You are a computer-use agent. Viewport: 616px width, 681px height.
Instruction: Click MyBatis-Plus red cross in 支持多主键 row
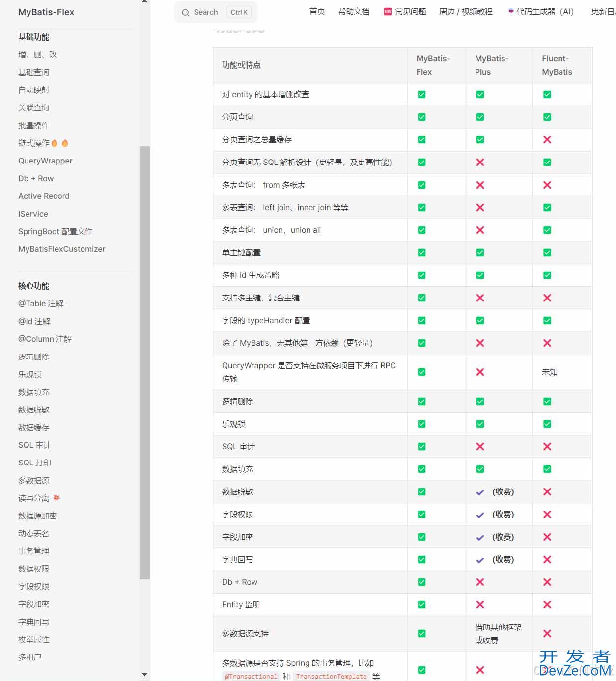pos(480,298)
